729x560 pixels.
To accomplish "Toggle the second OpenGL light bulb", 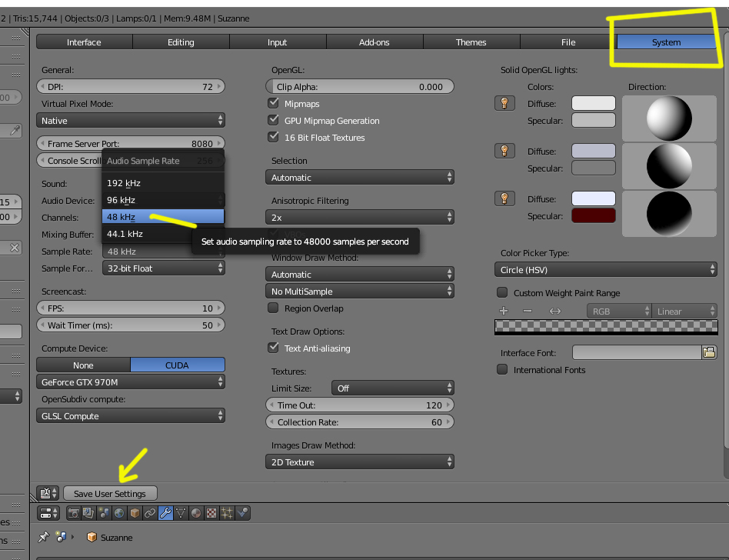I will (x=504, y=151).
